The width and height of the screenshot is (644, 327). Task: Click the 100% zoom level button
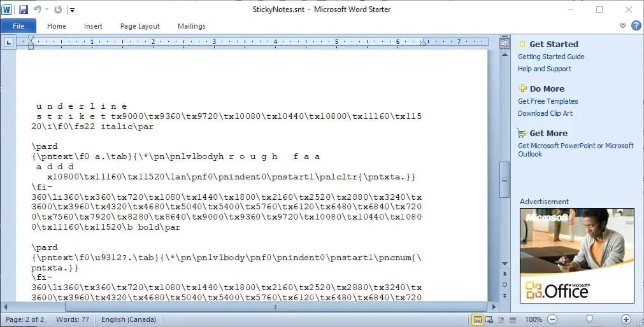click(534, 319)
